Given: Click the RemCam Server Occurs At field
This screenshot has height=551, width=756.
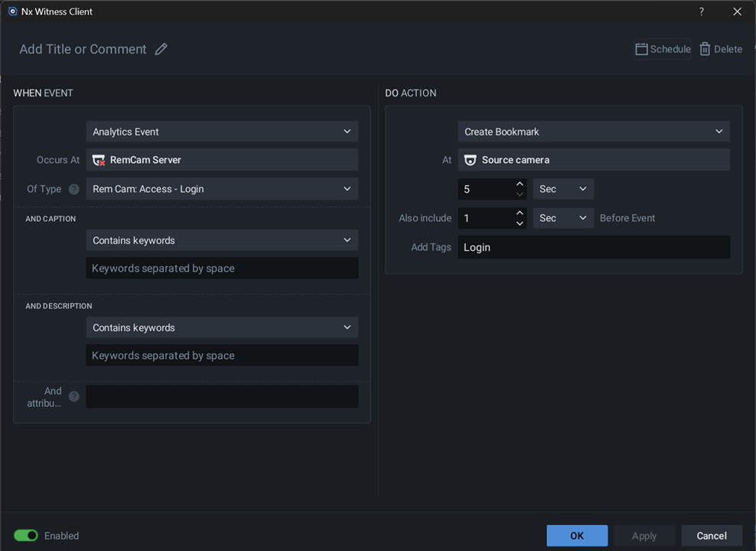Looking at the screenshot, I should pyautogui.click(x=222, y=160).
